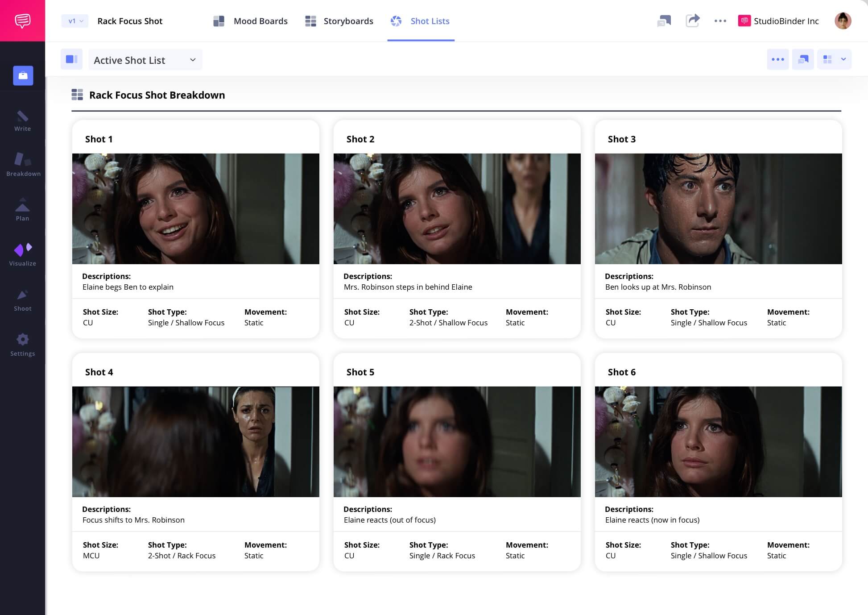This screenshot has width=868, height=615.
Task: Open the Active Shot List dropdown
Action: tap(145, 59)
